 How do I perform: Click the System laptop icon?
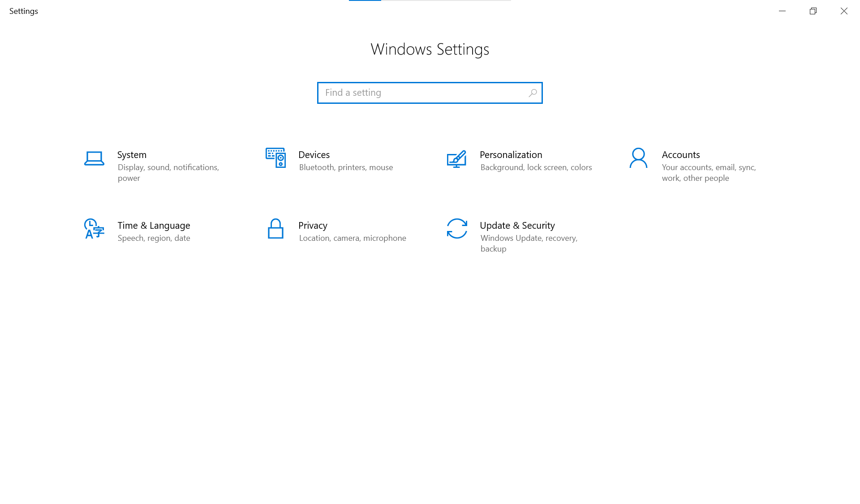pyautogui.click(x=94, y=158)
